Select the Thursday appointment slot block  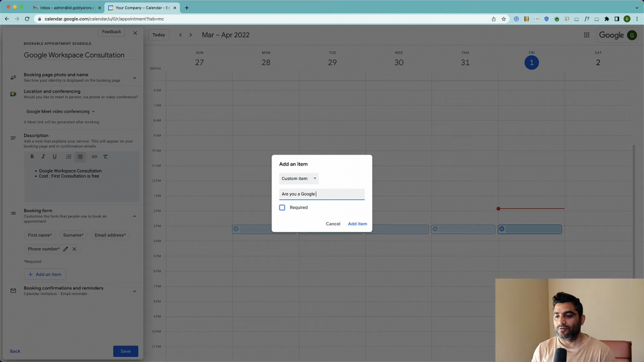point(463,229)
